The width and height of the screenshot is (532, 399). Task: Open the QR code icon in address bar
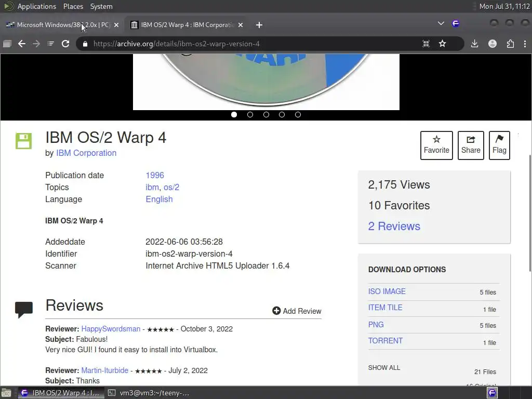426,44
